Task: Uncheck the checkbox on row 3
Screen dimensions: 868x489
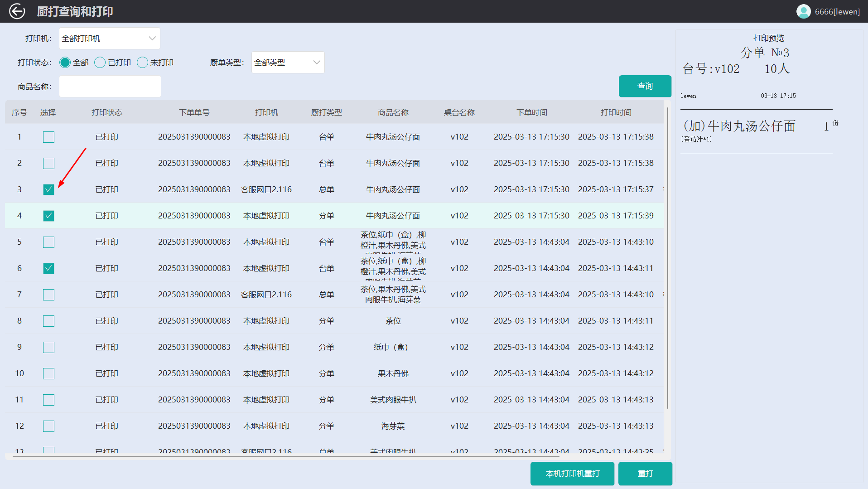Action: [x=48, y=189]
